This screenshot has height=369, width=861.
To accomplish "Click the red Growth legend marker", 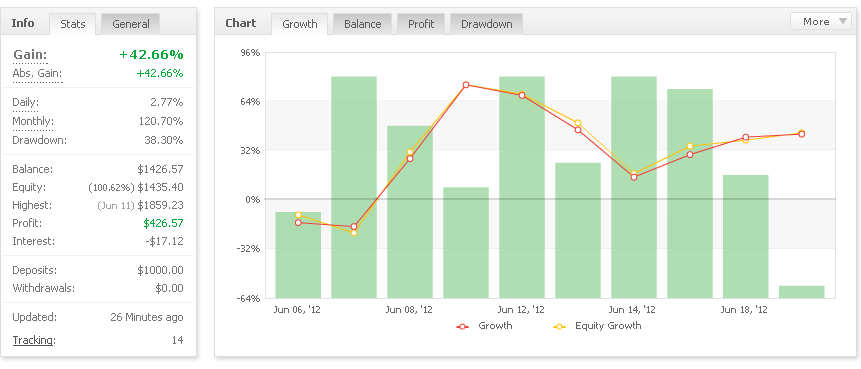I will click(463, 327).
